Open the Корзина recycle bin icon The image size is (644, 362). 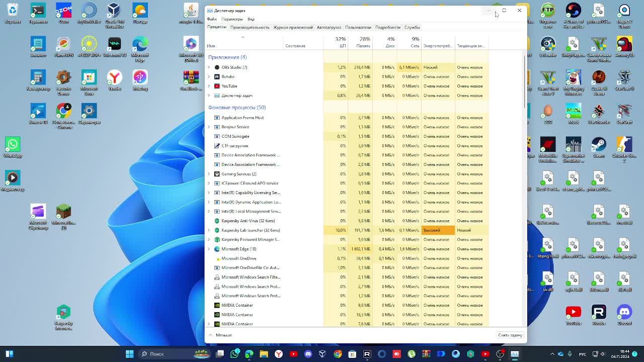[x=13, y=14]
